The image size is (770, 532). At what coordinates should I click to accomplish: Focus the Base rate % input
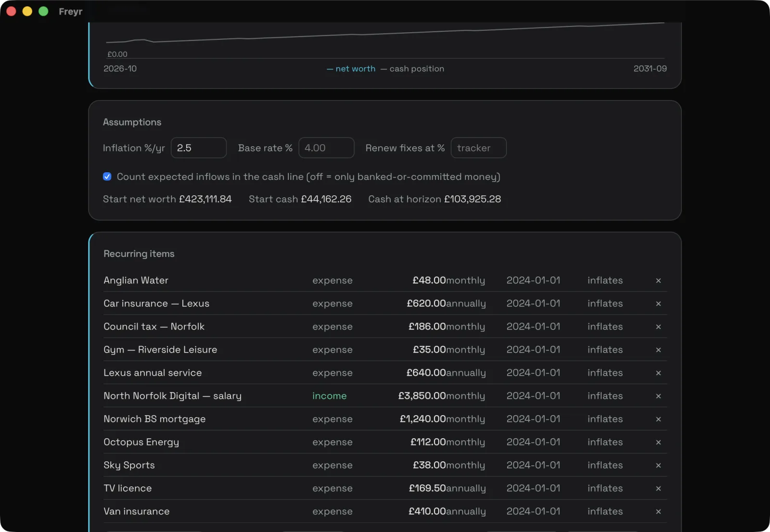(x=326, y=148)
